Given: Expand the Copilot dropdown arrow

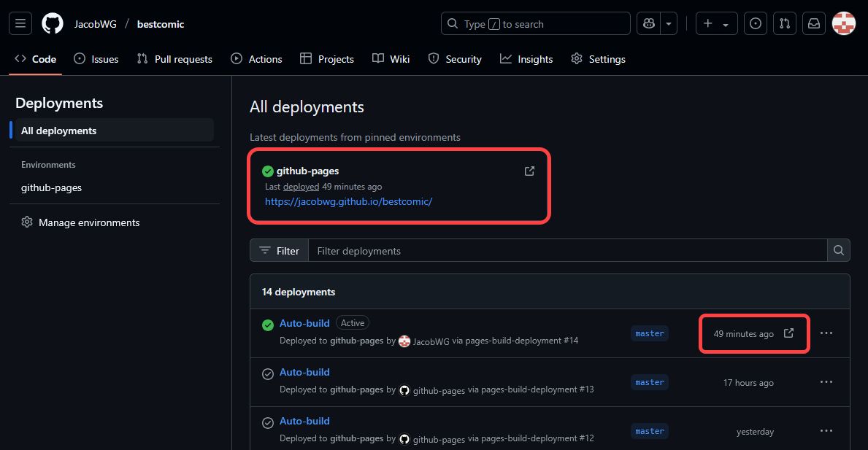Looking at the screenshot, I should pyautogui.click(x=669, y=23).
